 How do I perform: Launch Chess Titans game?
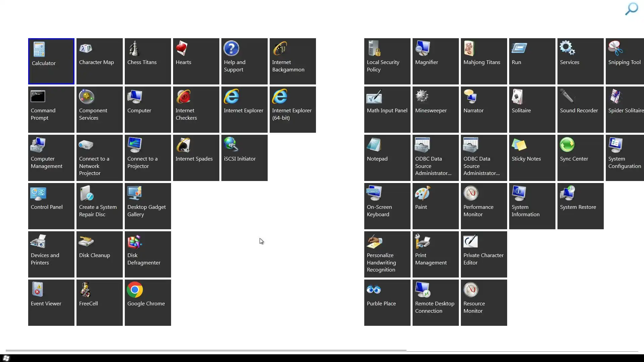(148, 61)
